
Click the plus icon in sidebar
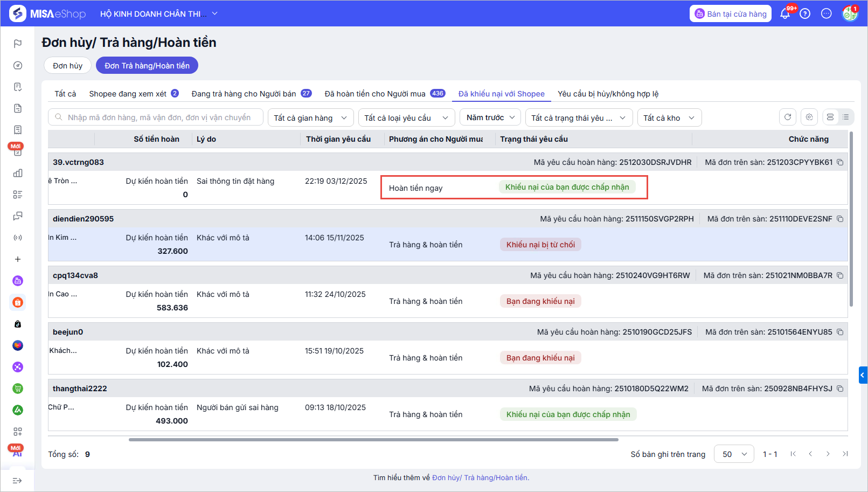[x=18, y=259]
